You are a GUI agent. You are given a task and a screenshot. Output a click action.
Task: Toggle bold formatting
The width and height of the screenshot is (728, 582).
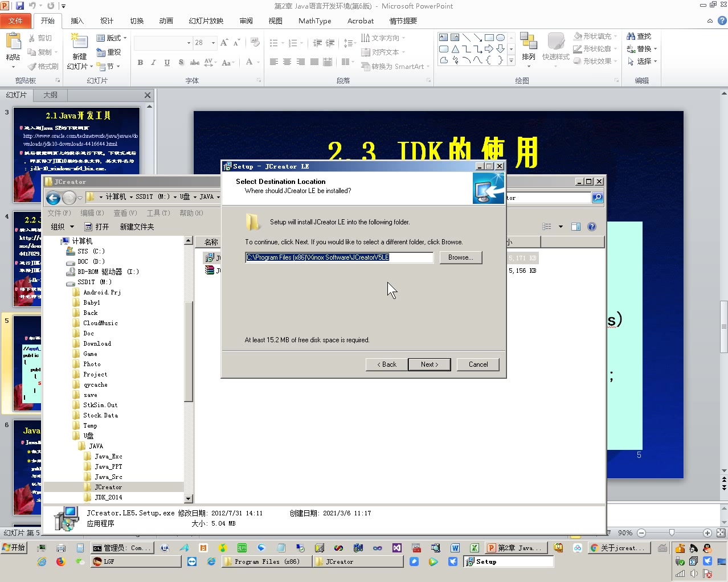[140, 63]
